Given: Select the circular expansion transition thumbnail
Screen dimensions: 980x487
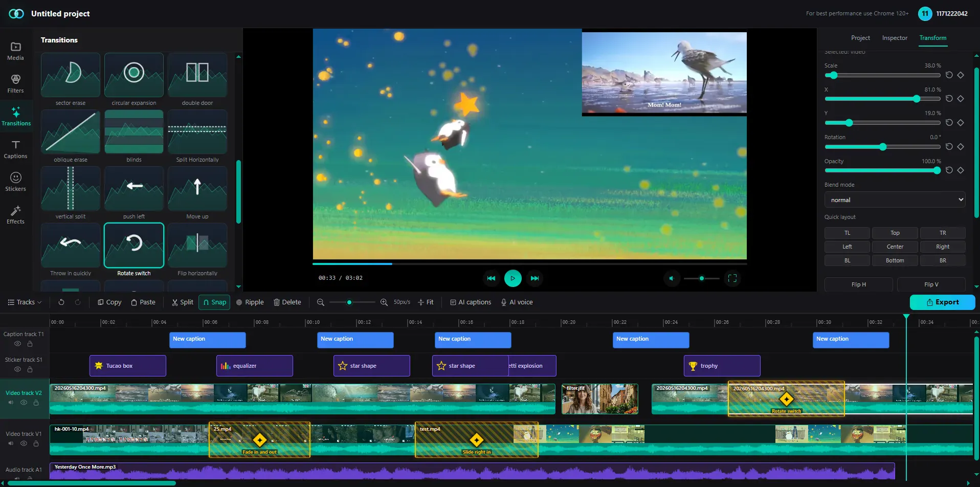Looking at the screenshot, I should pos(134,75).
